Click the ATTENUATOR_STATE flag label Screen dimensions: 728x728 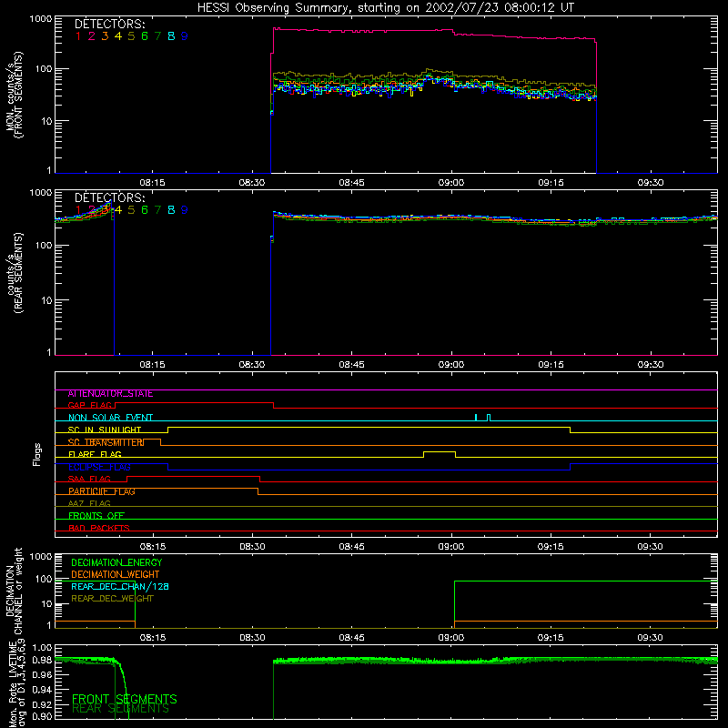pos(110,394)
